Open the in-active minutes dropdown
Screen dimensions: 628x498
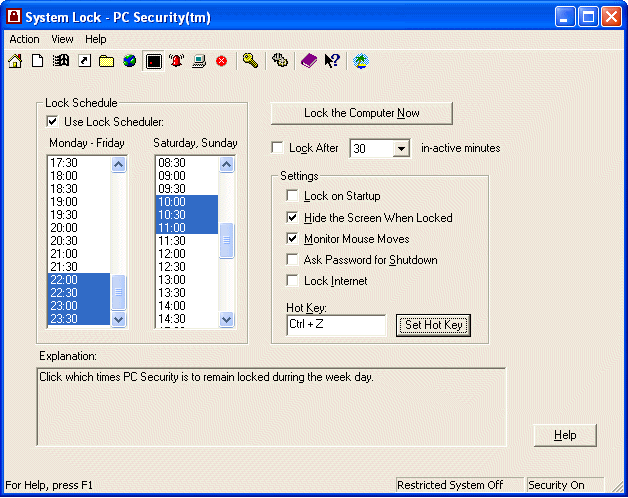401,148
